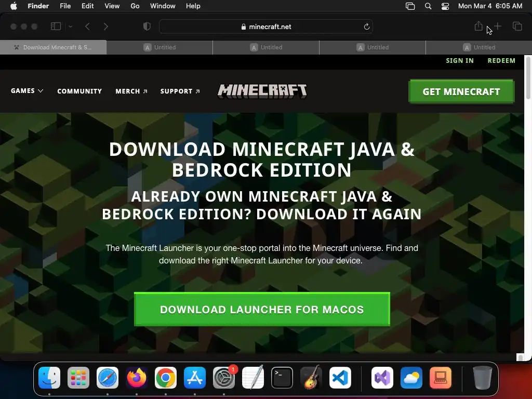The height and width of the screenshot is (399, 532).
Task: Click the SIGN IN link
Action: [459, 61]
